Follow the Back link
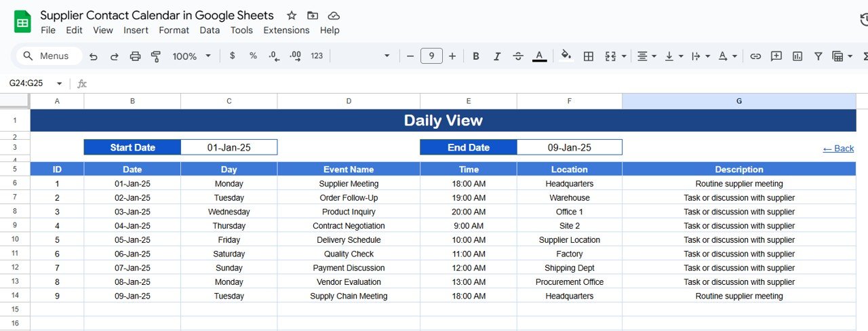The width and height of the screenshot is (868, 331). click(838, 148)
